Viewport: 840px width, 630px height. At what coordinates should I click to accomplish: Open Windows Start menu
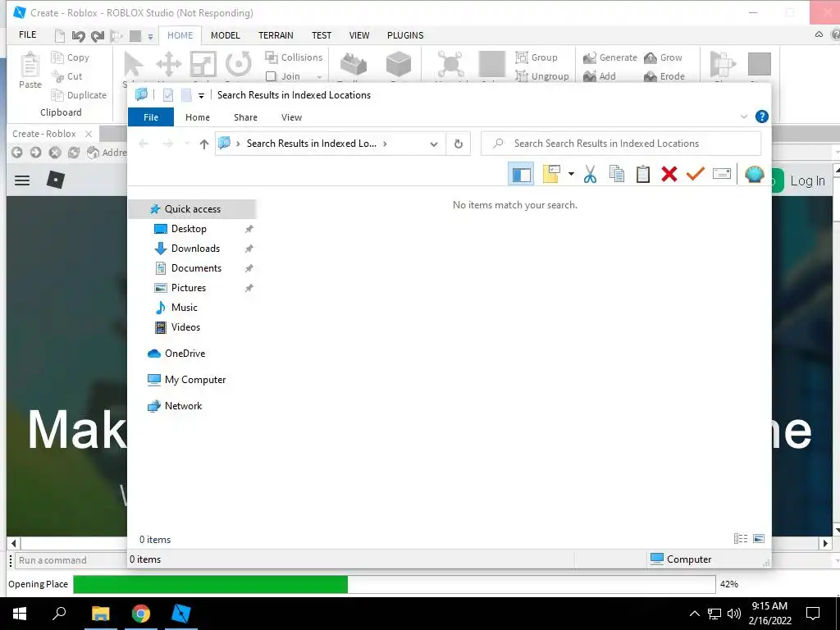(20, 614)
